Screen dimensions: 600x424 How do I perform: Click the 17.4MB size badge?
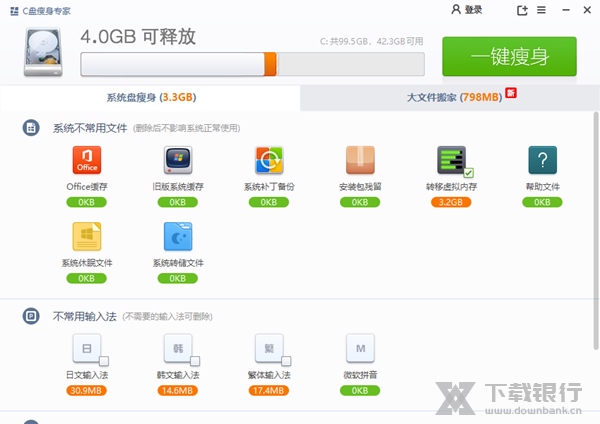click(269, 390)
